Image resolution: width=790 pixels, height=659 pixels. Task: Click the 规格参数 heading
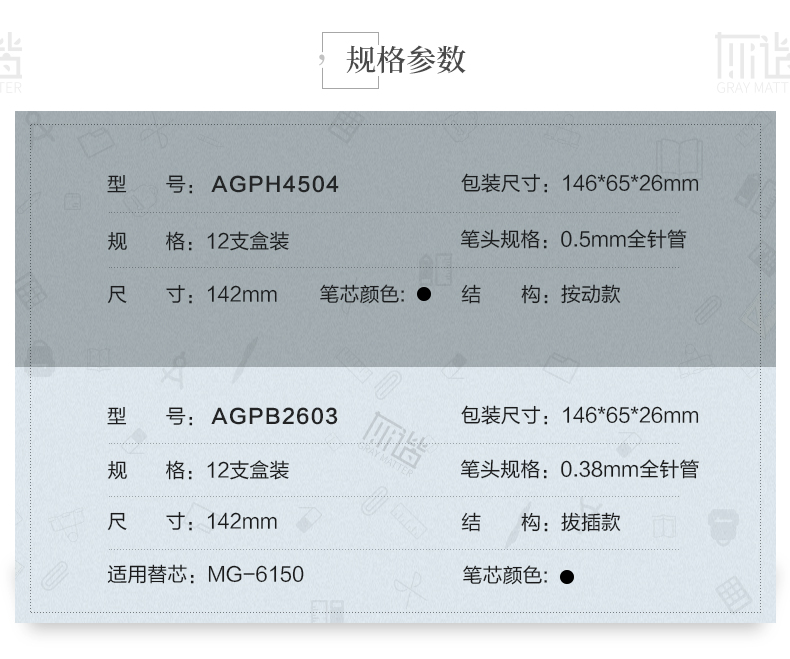pyautogui.click(x=406, y=60)
